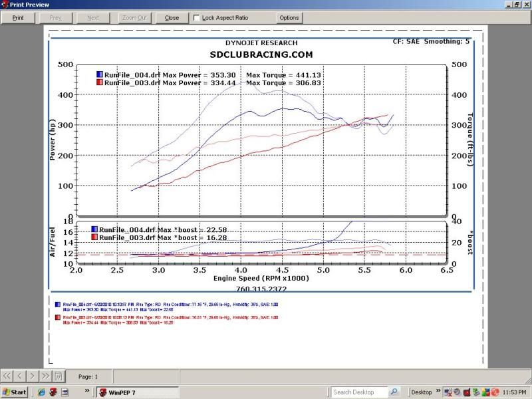Open the Windows Start menu
532x399 pixels.
15,392
